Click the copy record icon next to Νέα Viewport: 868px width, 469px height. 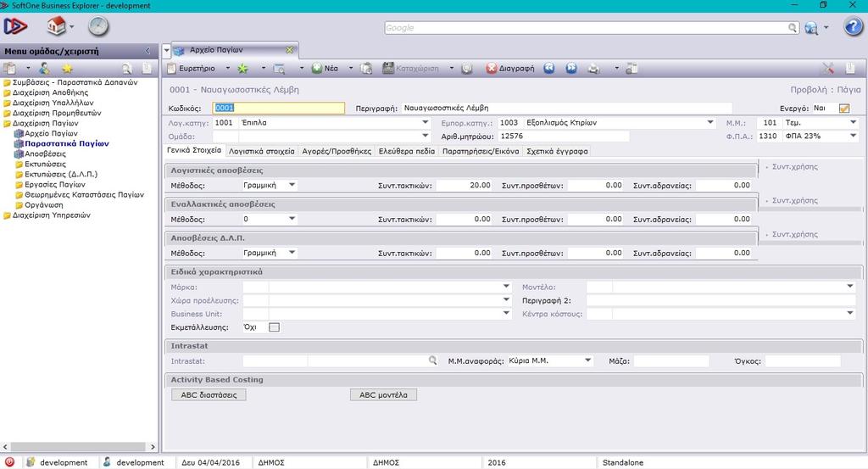click(x=366, y=69)
